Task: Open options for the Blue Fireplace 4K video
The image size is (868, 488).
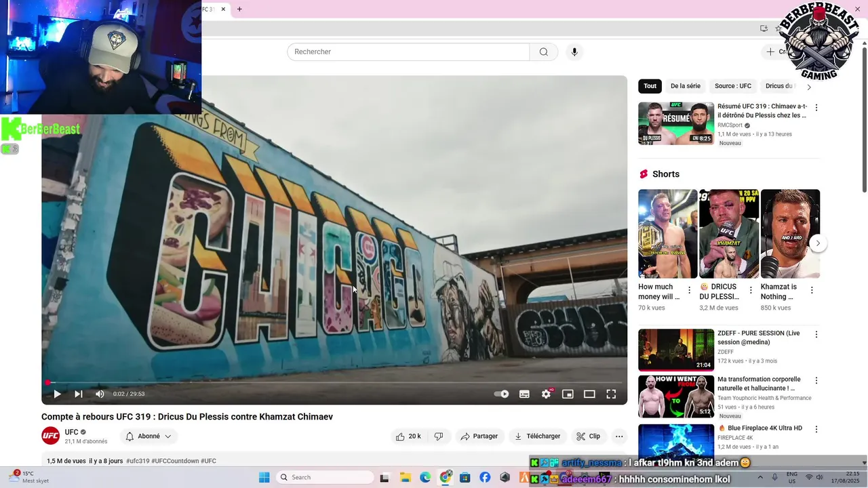Action: pyautogui.click(x=816, y=429)
